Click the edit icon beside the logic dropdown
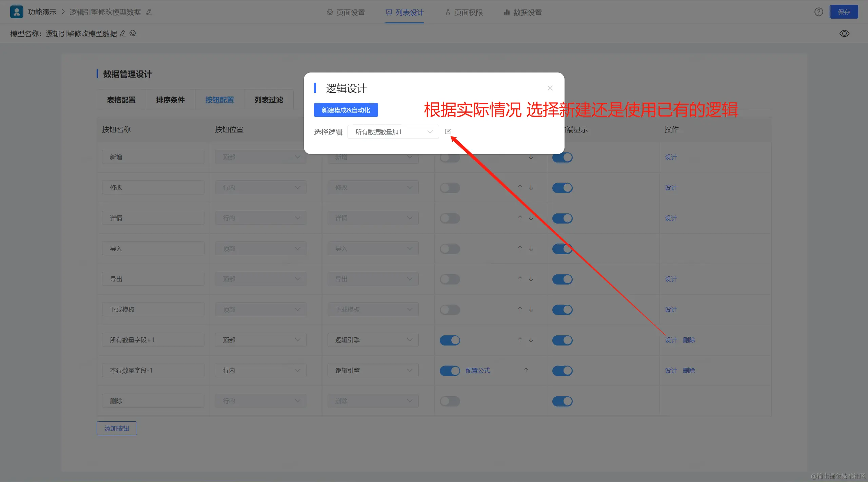This screenshot has width=868, height=482. click(448, 131)
